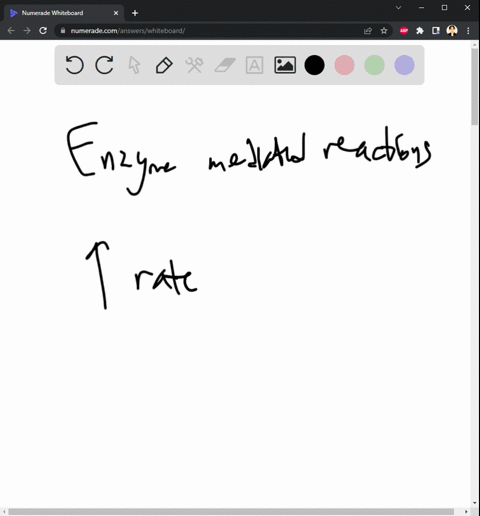Insert an image with picture icon
Image resolution: width=480 pixels, height=516 pixels.
coord(285,65)
